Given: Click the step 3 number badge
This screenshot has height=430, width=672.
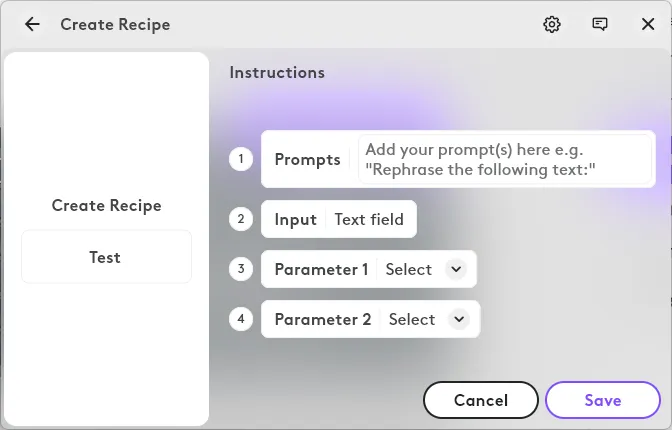Looking at the screenshot, I should [240, 269].
